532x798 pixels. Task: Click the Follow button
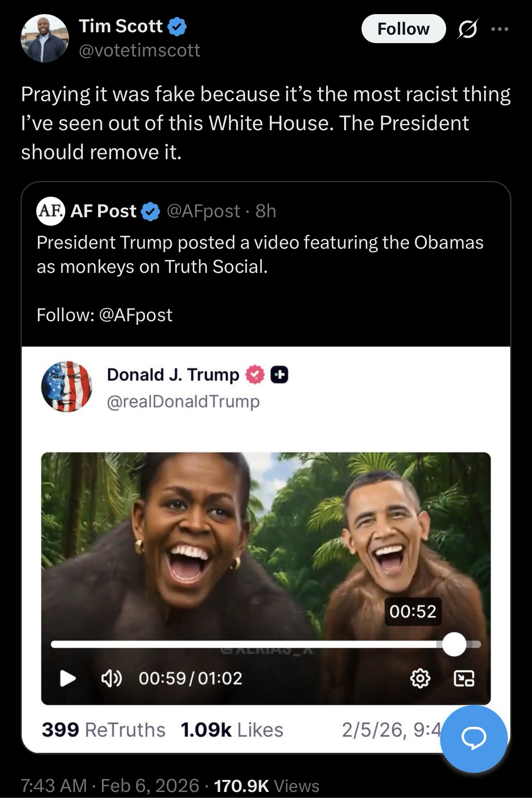pos(403,29)
